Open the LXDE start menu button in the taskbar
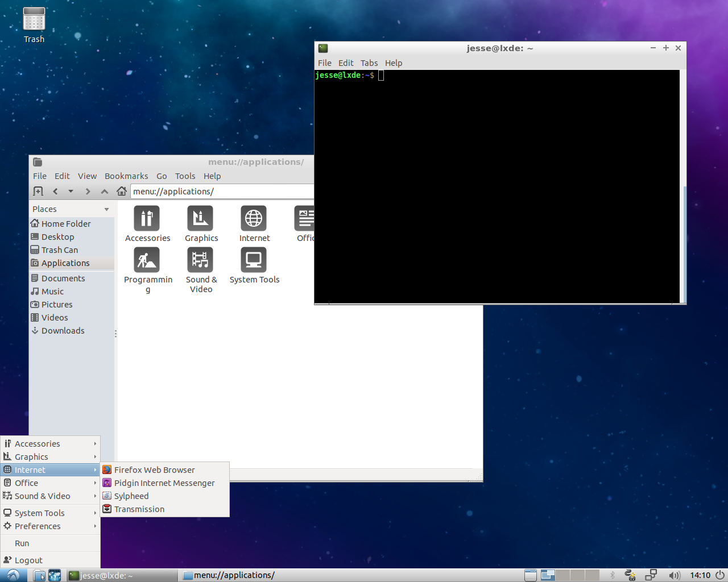 coord(13,575)
